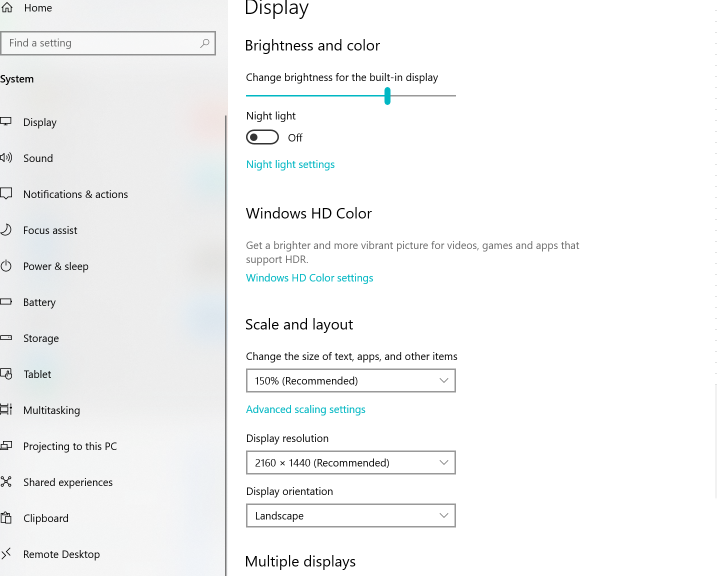The height and width of the screenshot is (576, 717).
Task: Click the Find a setting search box
Action: coord(100,43)
